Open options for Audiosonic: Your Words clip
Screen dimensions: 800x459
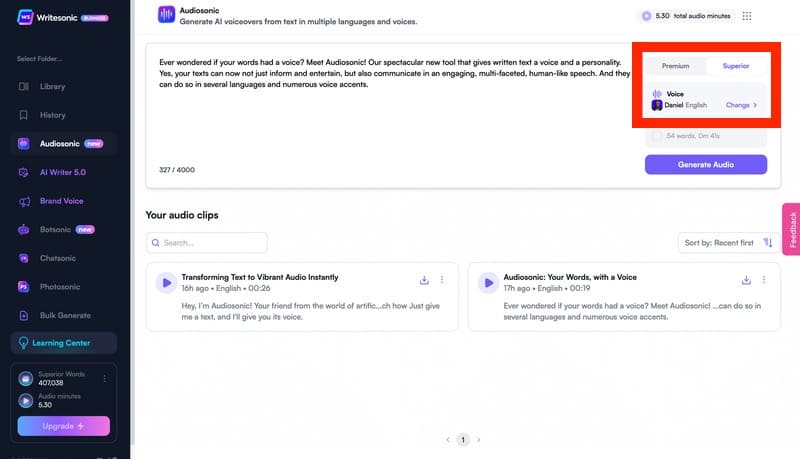[764, 280]
